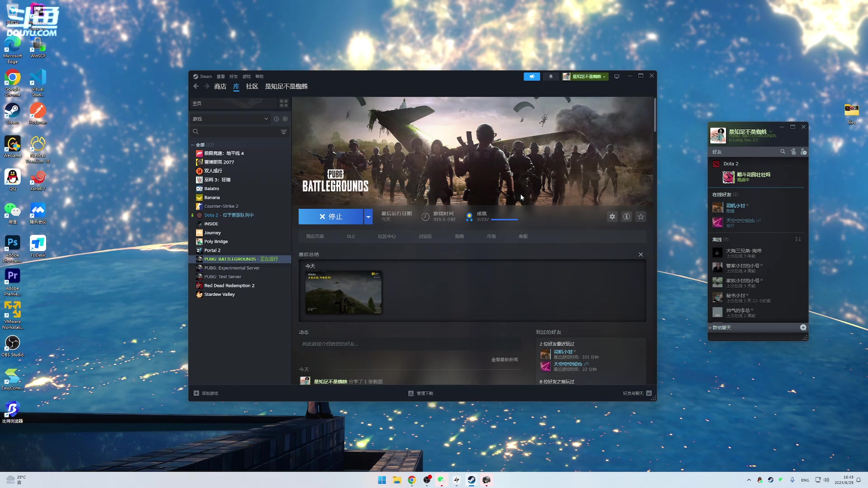The width and height of the screenshot is (868, 488).
Task: Go to the Community tab
Action: [252, 86]
